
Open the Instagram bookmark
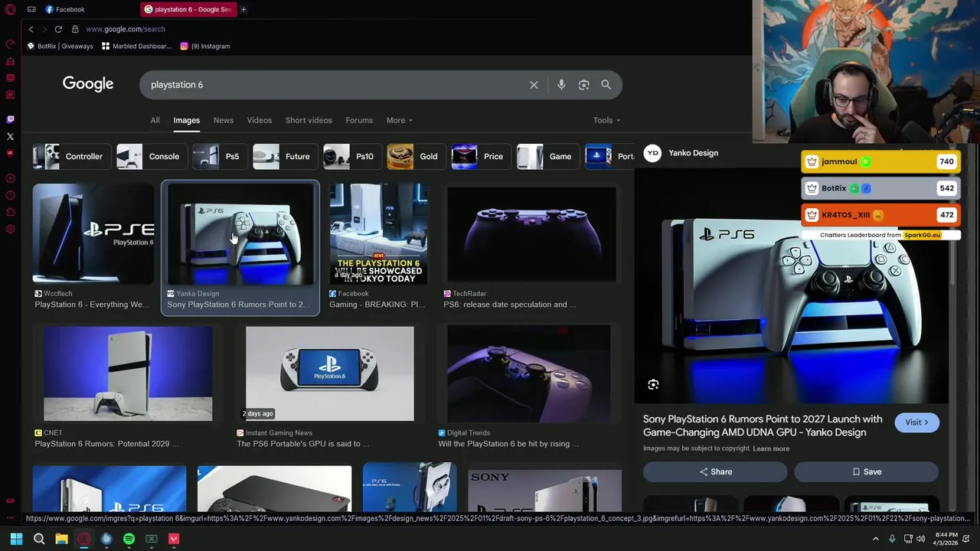coord(204,46)
